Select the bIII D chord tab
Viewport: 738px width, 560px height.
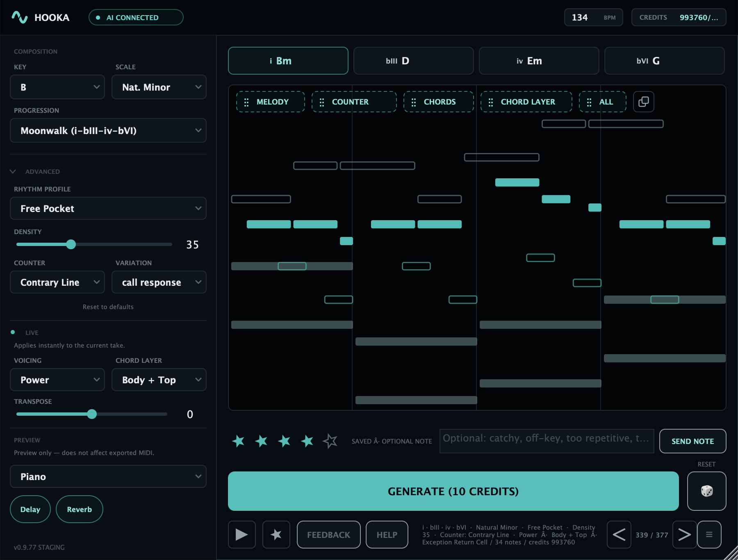pos(414,61)
